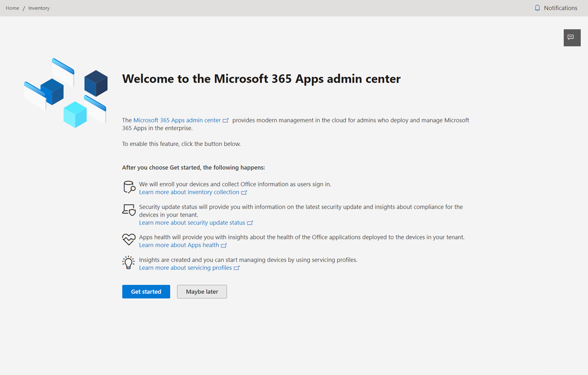Click the security update device shield icon
This screenshot has height=375, width=588.
coord(129,210)
